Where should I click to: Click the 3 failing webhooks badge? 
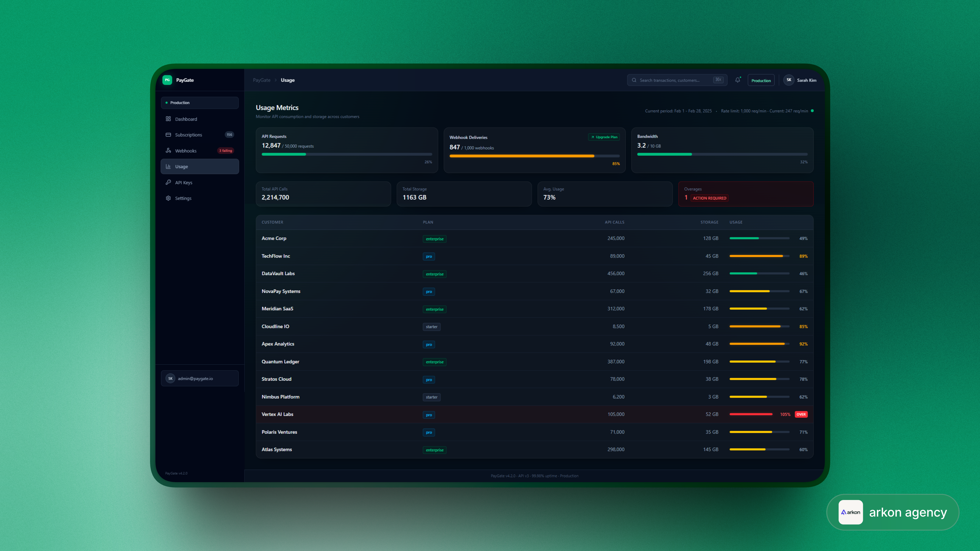[226, 151]
